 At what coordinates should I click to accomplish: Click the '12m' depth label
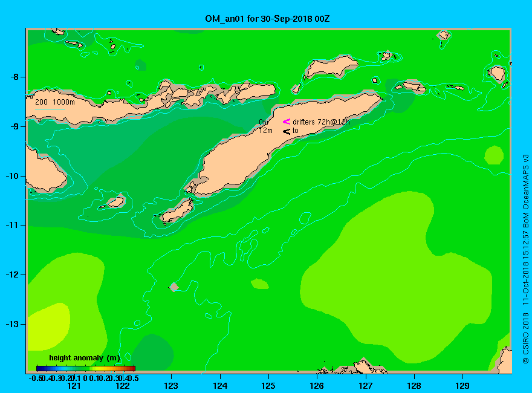tap(265, 131)
